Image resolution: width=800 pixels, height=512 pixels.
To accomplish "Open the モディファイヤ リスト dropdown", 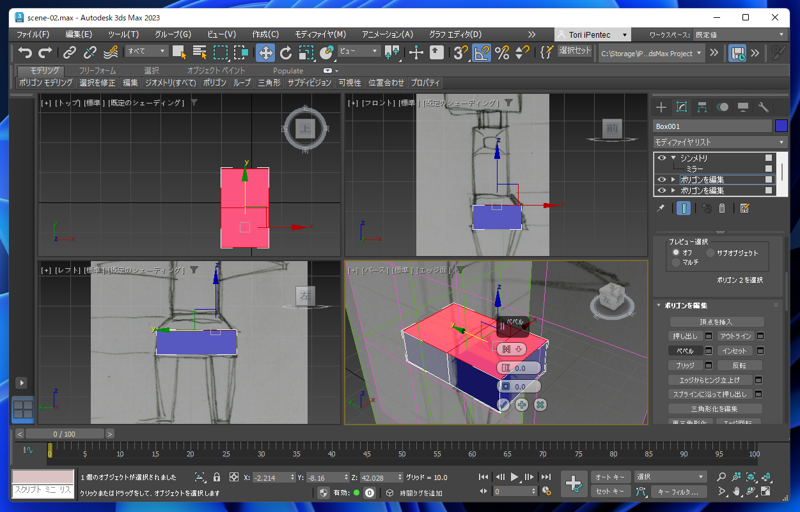I will [x=720, y=142].
